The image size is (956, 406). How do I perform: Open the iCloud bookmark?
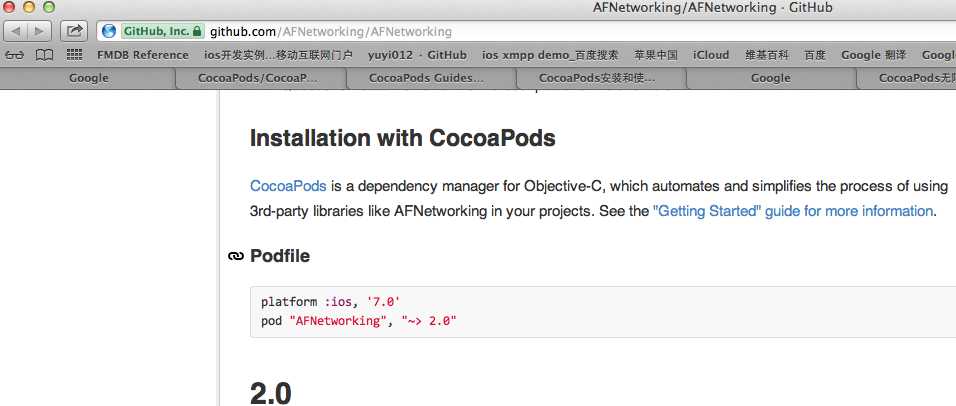pyautogui.click(x=711, y=55)
